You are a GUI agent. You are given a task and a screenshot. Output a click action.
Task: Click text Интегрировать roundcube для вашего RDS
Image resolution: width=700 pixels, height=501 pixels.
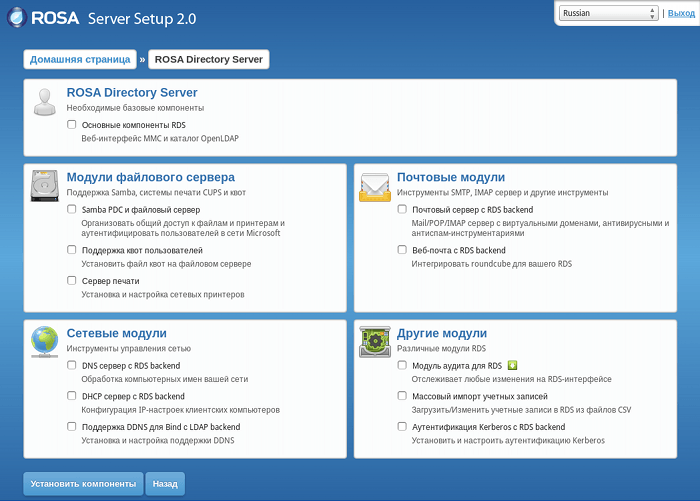(x=492, y=264)
